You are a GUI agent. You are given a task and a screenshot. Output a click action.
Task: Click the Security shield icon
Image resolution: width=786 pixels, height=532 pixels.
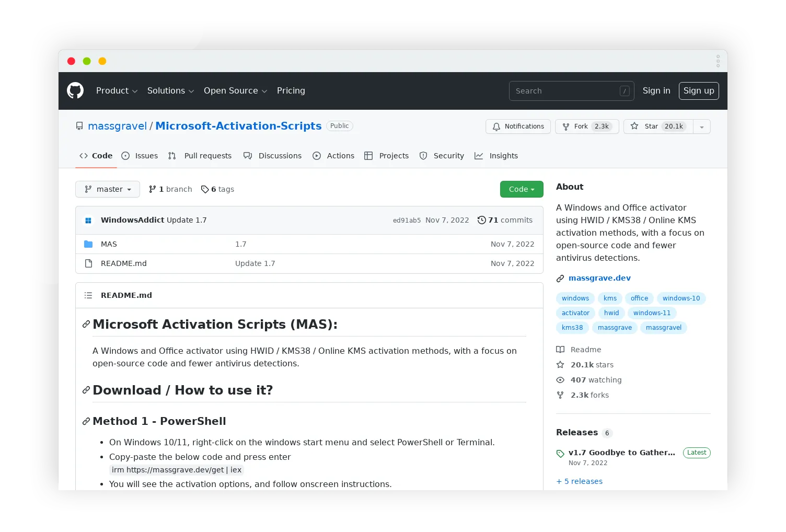pyautogui.click(x=423, y=156)
